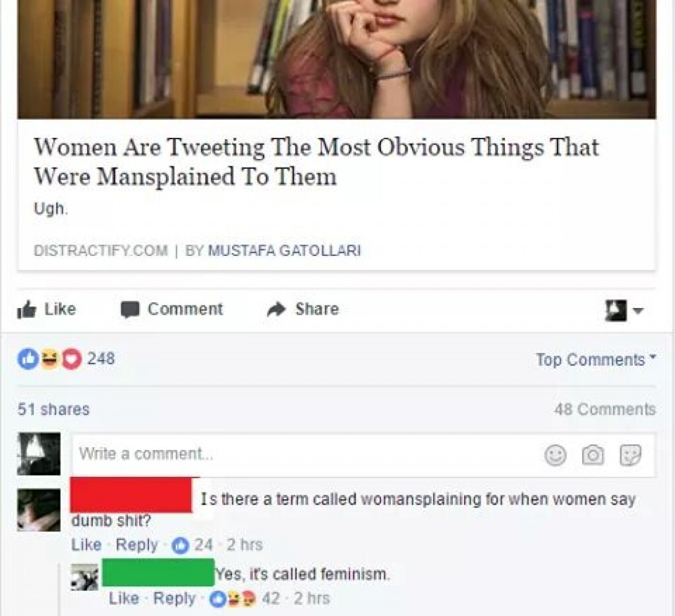Click the blue like reaction icon beside 248

tap(27, 359)
